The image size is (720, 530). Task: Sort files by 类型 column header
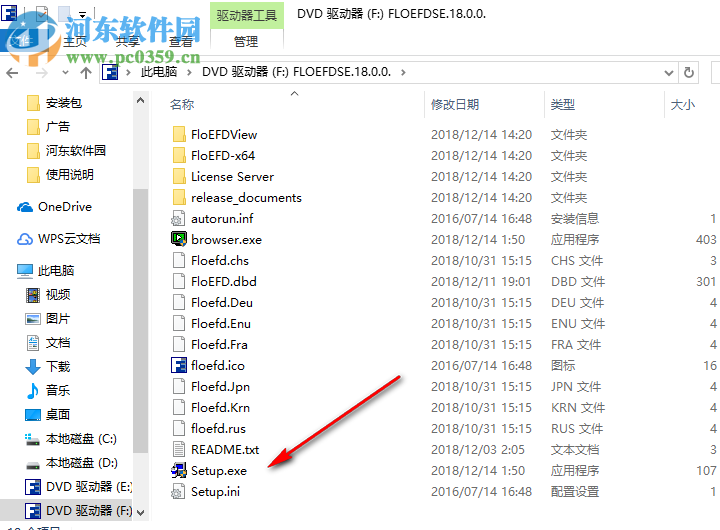[563, 105]
